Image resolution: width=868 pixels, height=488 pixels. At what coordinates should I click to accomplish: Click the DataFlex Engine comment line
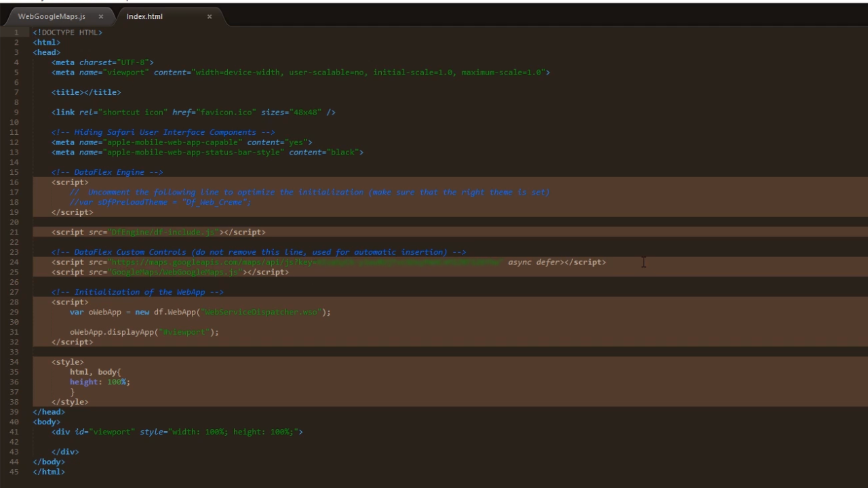pos(107,172)
